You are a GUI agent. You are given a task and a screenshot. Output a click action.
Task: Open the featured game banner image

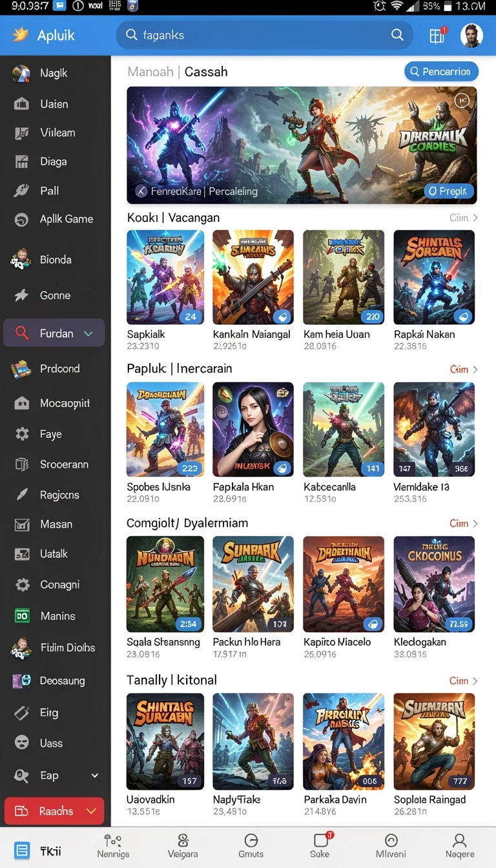click(x=302, y=145)
